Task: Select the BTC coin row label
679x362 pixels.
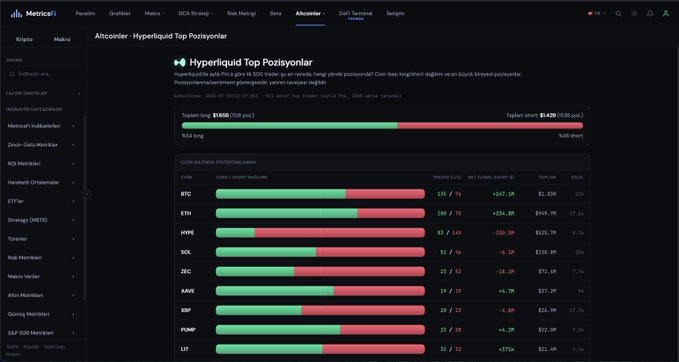Action: [186, 194]
